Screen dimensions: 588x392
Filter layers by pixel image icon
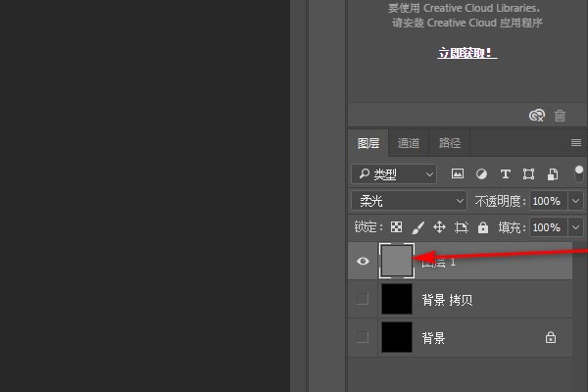pos(458,173)
